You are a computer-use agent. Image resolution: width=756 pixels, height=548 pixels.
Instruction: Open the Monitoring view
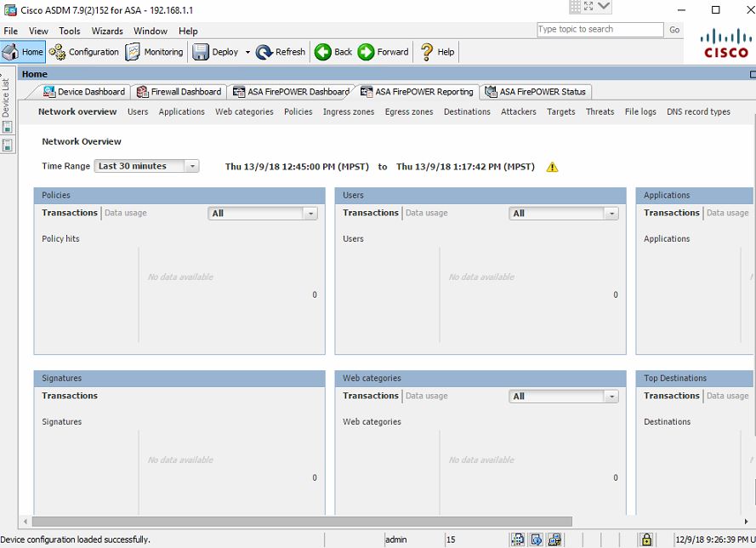[x=154, y=52]
